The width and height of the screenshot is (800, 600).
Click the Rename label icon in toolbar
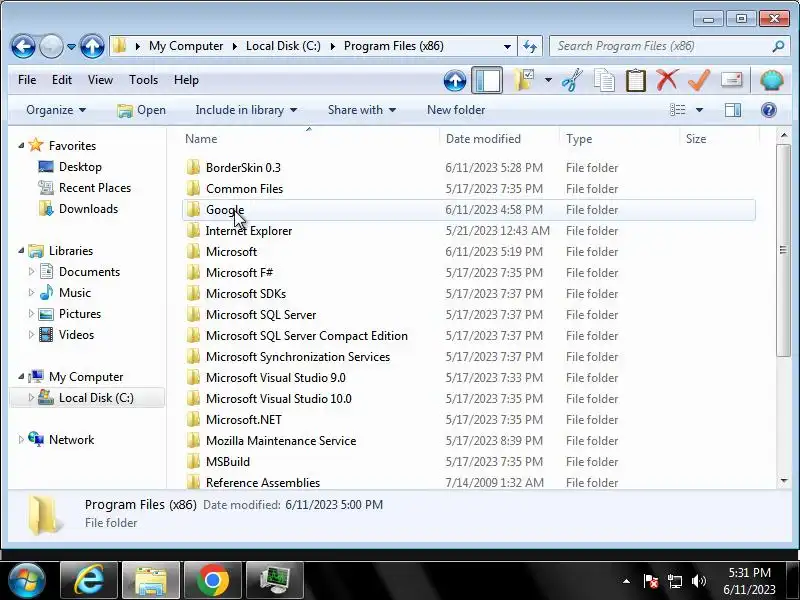[732, 80]
